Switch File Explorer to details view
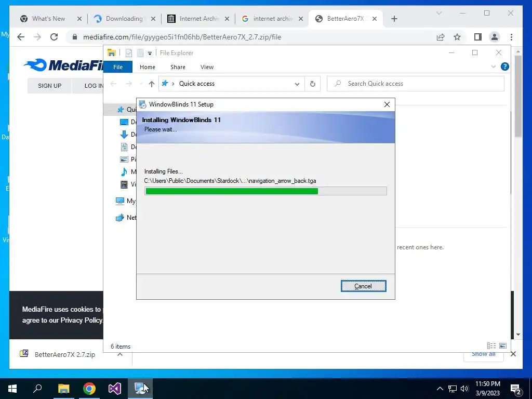The image size is (532, 399). 491,345
